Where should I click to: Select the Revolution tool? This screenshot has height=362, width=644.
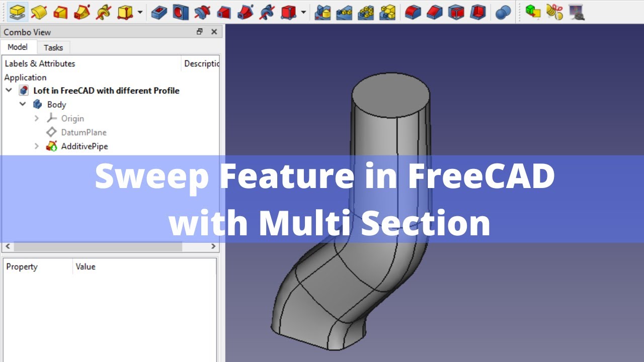[39, 12]
